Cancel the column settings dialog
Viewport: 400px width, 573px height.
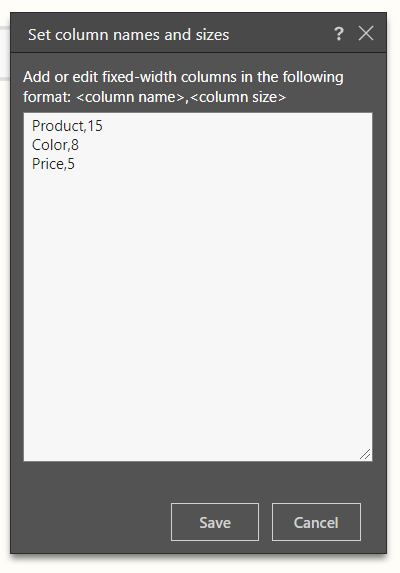tap(316, 522)
